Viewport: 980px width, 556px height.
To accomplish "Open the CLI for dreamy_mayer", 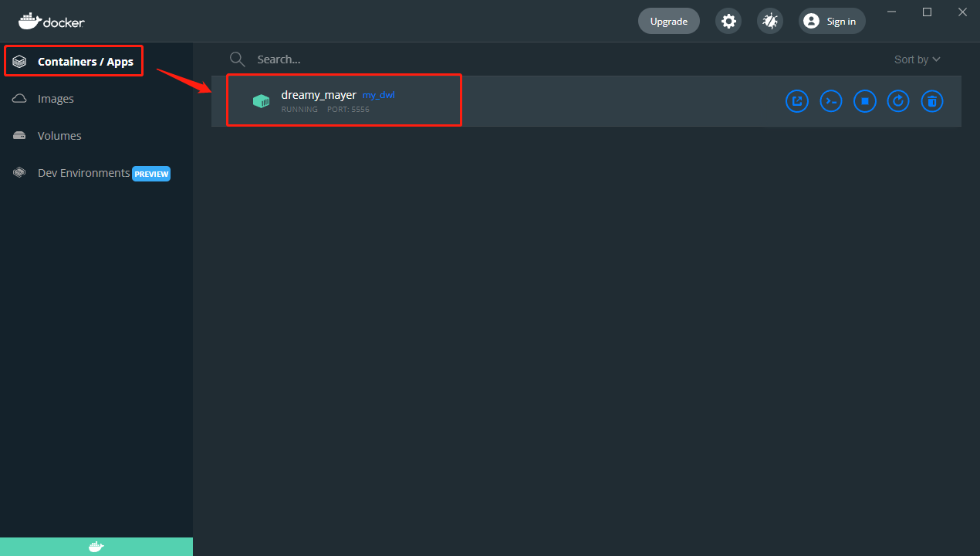I will (x=830, y=100).
